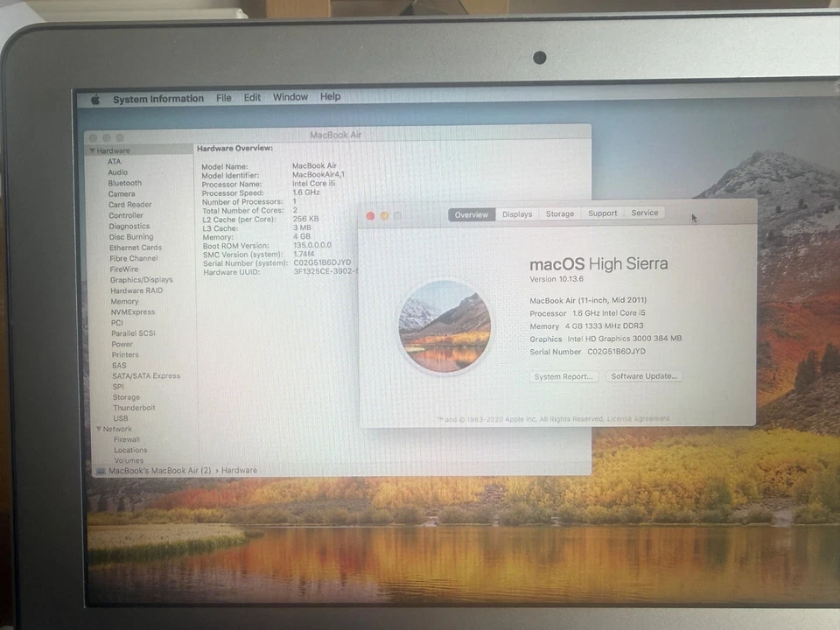Select Fibre Channel in the sidebar
Viewport: 840px width, 630px height.
[x=133, y=258]
